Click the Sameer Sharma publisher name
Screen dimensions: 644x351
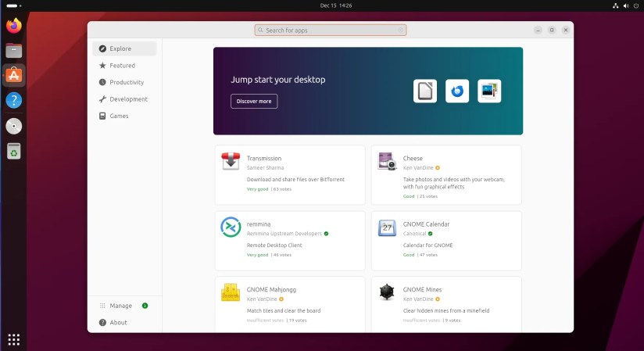coord(265,168)
